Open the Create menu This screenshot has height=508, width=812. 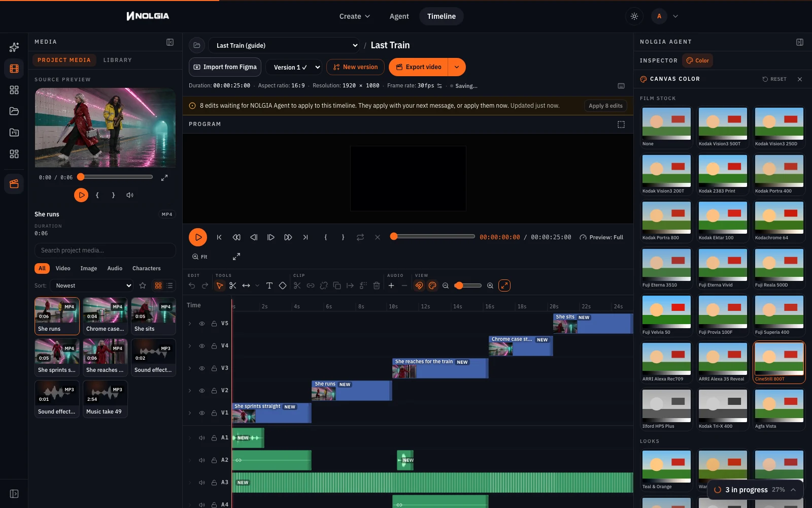[x=355, y=16]
